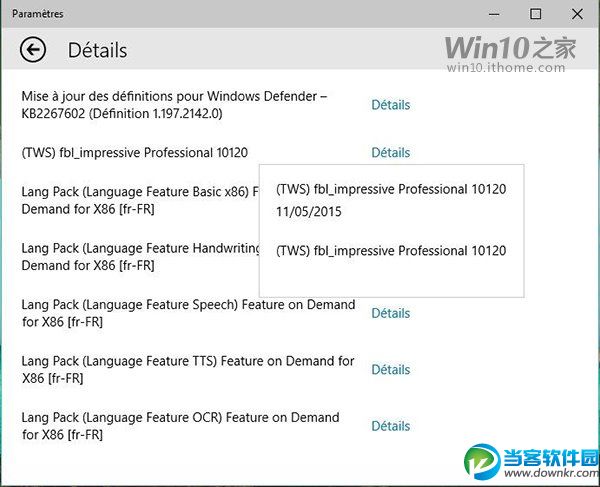The height and width of the screenshot is (487, 600).
Task: Maximize the Paramètres window
Action: pos(535,14)
